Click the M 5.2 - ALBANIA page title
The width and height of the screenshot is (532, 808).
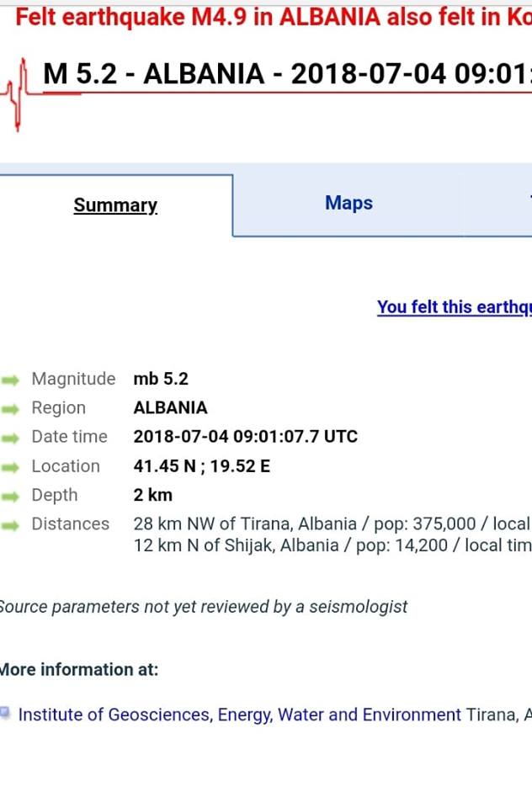tap(286, 74)
